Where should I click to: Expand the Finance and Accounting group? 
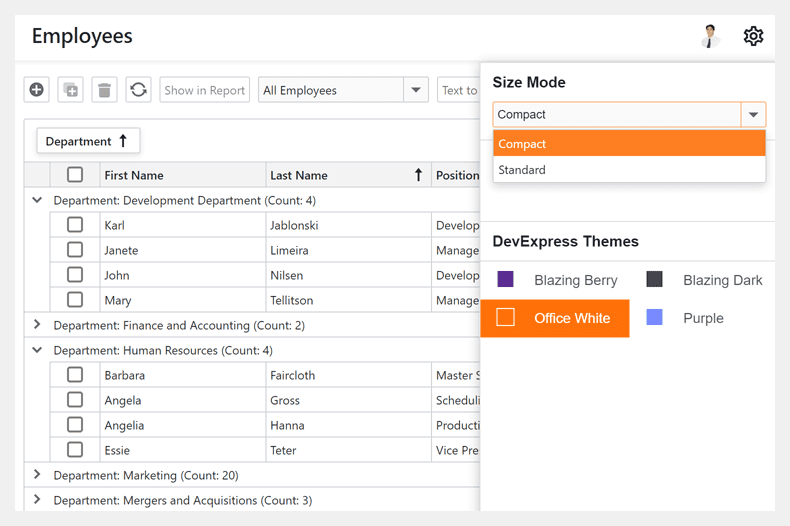(x=37, y=325)
